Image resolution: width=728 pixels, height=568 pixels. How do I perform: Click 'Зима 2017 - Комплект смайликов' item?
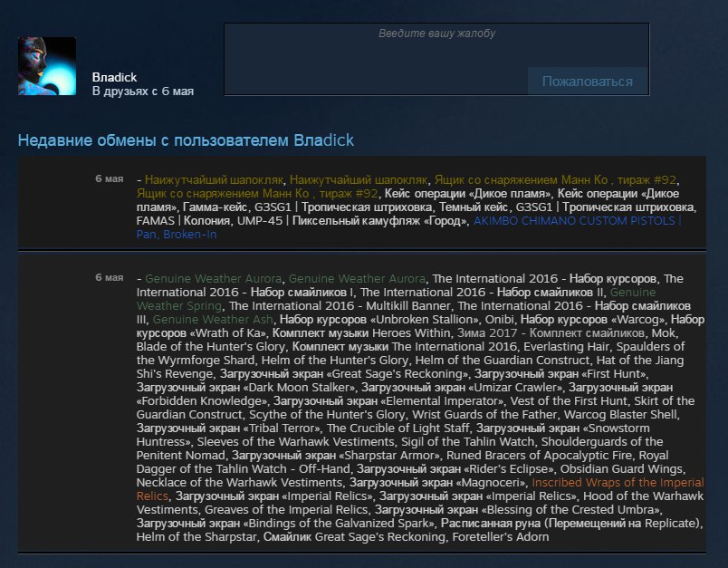coord(551,333)
